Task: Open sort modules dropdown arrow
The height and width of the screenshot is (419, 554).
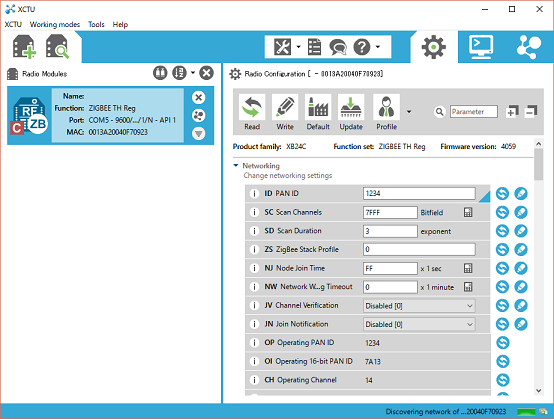Action: point(193,73)
